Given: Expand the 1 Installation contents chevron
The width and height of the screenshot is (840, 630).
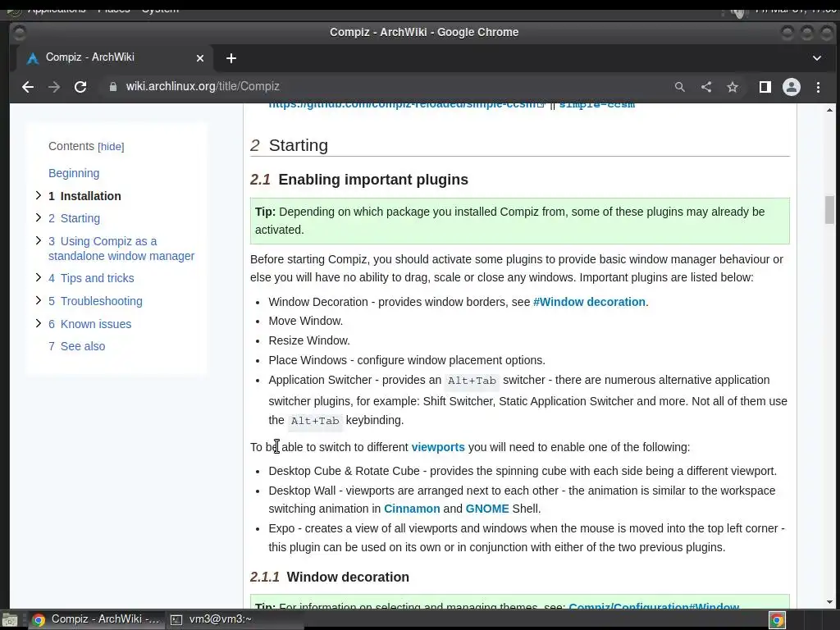Looking at the screenshot, I should pos(38,195).
